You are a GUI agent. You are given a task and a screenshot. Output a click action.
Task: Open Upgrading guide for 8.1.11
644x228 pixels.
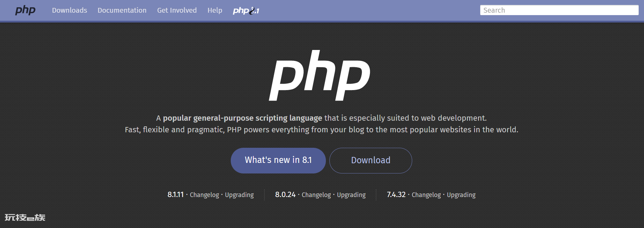click(239, 195)
